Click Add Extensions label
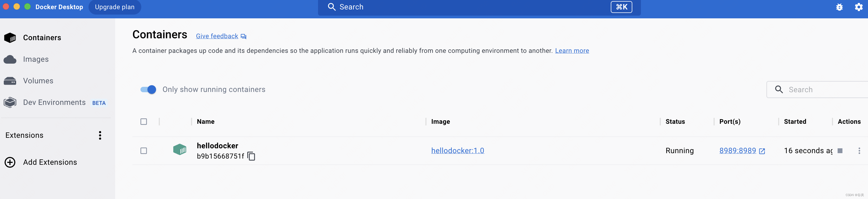The width and height of the screenshot is (868, 199). [50, 162]
